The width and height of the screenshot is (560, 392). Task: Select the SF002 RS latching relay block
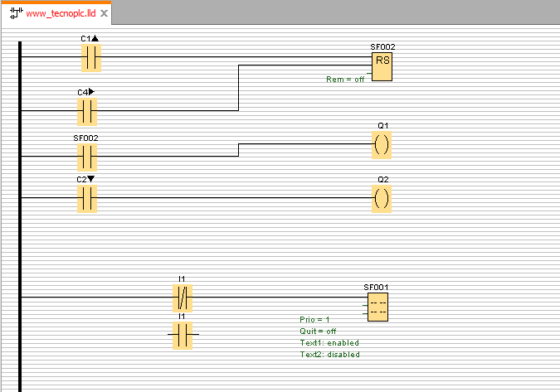(x=382, y=66)
